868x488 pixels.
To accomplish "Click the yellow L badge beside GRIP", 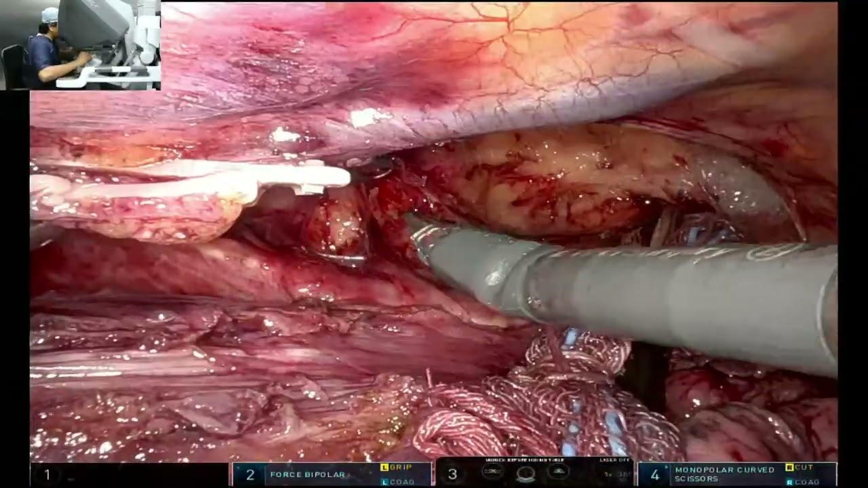I will [384, 468].
